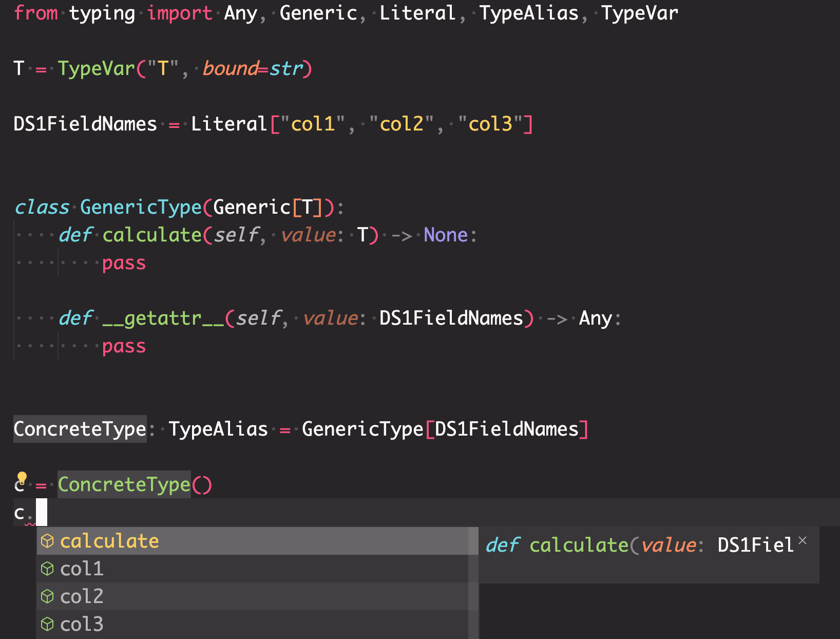Screen dimensions: 840x639
Task: Click the cube icon beside col1 suggestion
Action: pyautogui.click(x=47, y=569)
